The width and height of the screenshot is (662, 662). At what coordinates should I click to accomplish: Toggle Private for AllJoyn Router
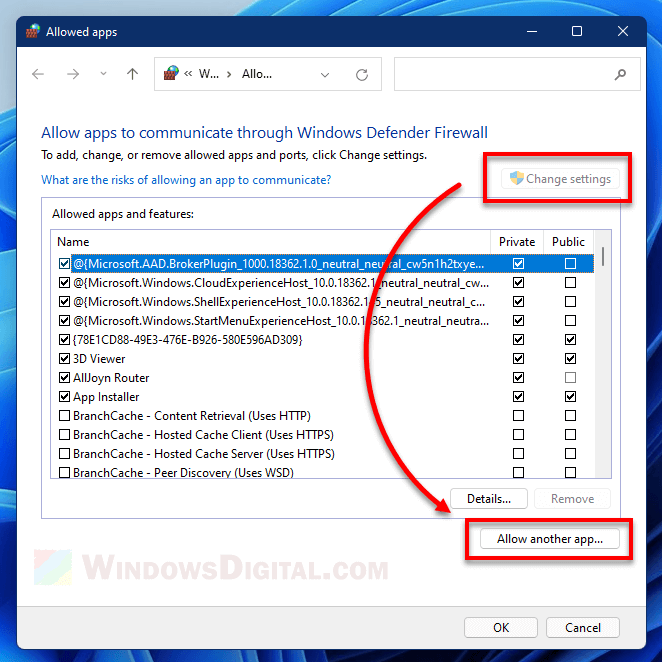pyautogui.click(x=518, y=378)
